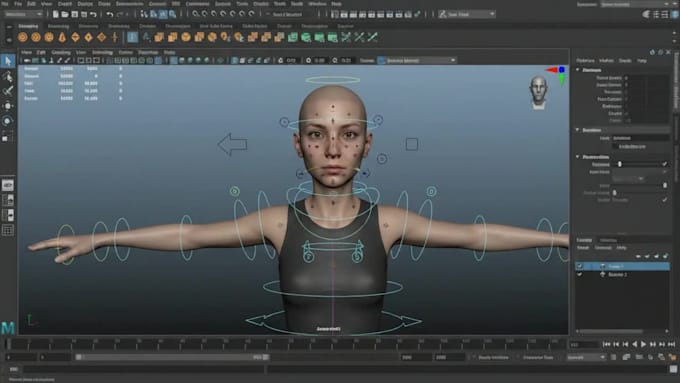Adjust the first slider in right panel
The image size is (680, 383).
(x=620, y=164)
